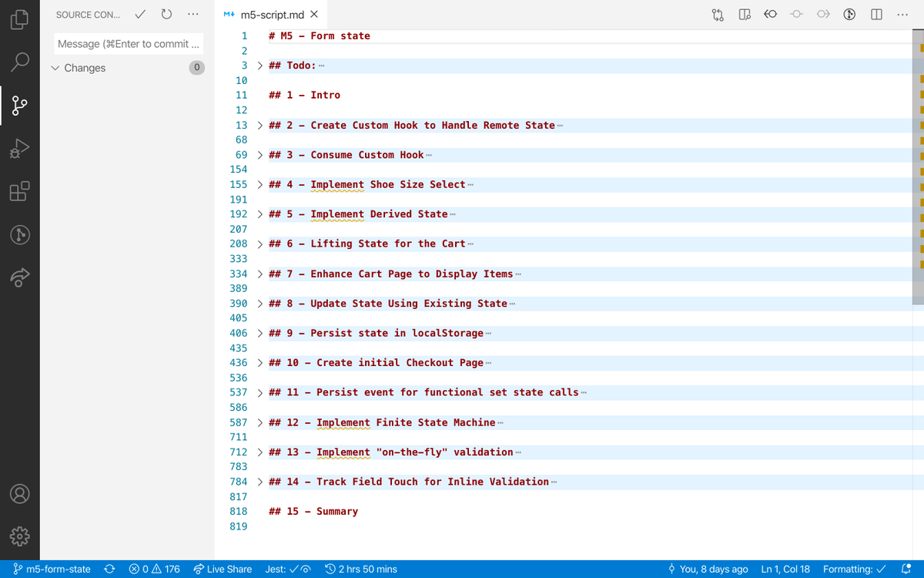The height and width of the screenshot is (578, 924).
Task: Expand the on-the-fly validation section
Action: point(259,452)
